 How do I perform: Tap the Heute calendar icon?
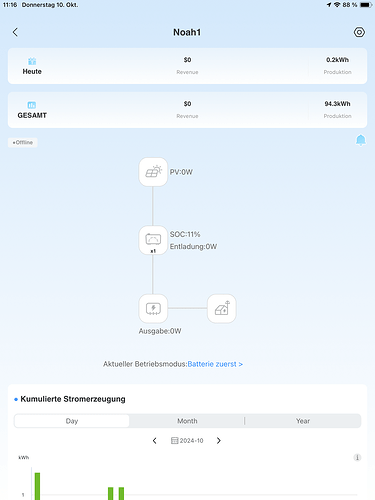pos(32,61)
